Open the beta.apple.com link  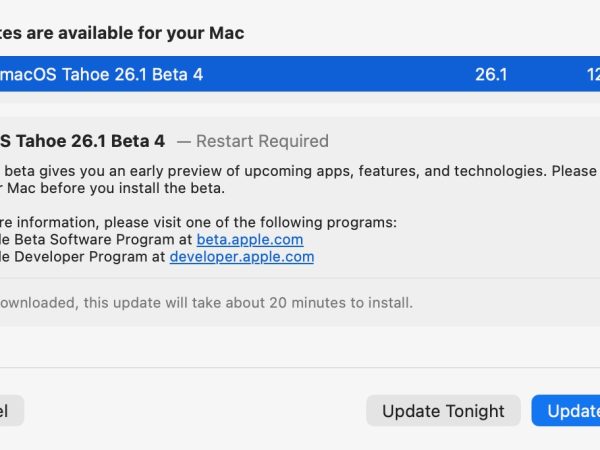point(249,240)
